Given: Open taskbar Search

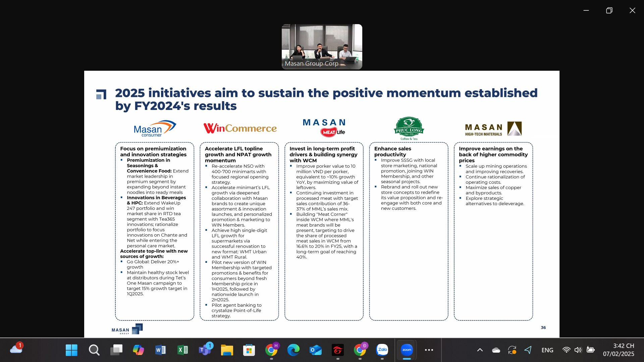Looking at the screenshot, I should tap(94, 350).
